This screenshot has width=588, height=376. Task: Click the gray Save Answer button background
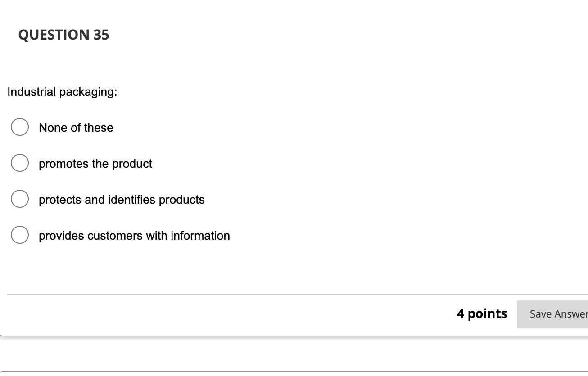pos(557,313)
